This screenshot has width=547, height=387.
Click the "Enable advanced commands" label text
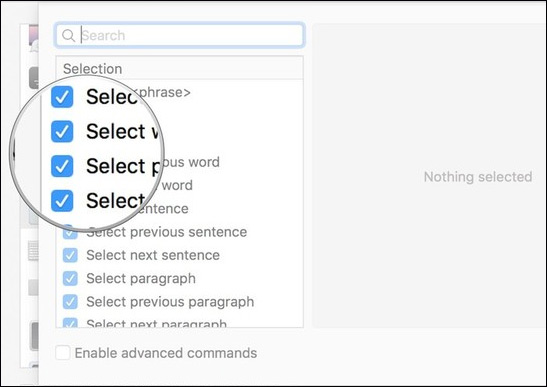point(166,353)
